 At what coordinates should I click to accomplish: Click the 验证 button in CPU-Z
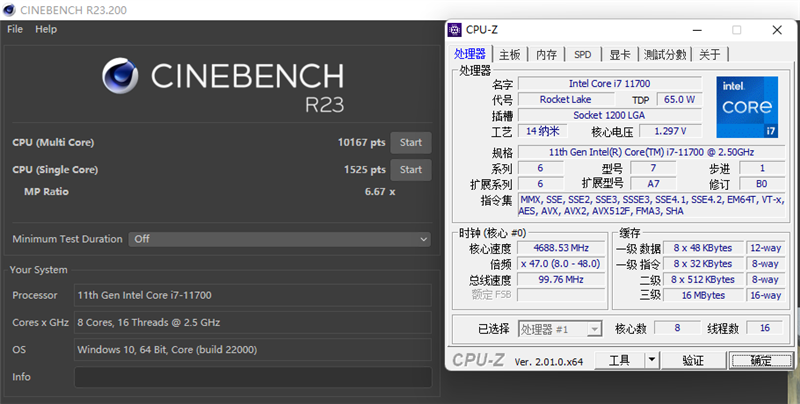(x=693, y=361)
